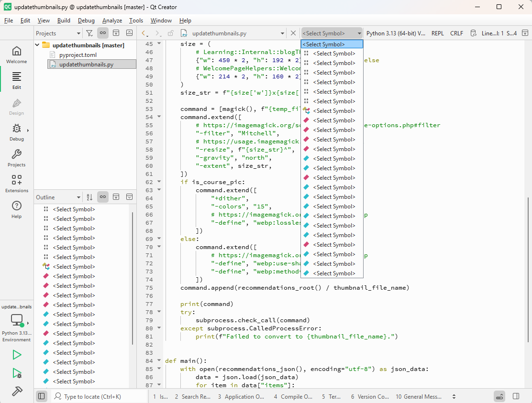Select pyproject.toml in project tree
The image size is (532, 403).
click(78, 55)
